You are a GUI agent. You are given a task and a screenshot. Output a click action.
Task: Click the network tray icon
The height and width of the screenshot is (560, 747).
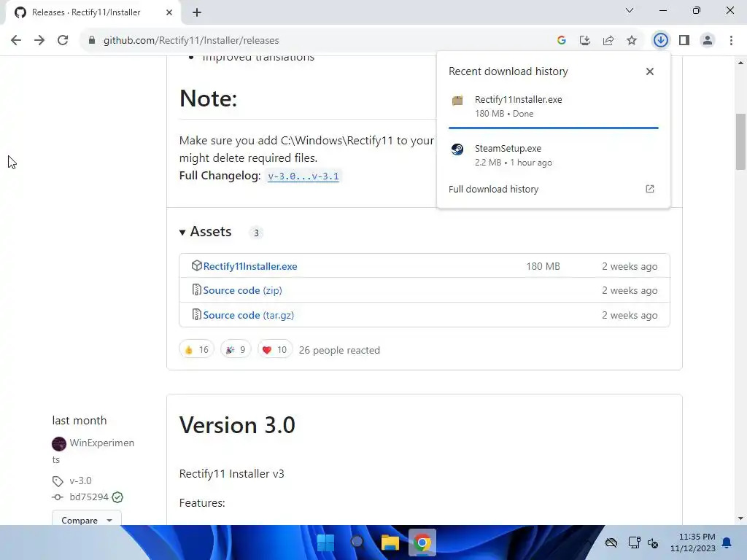634,542
